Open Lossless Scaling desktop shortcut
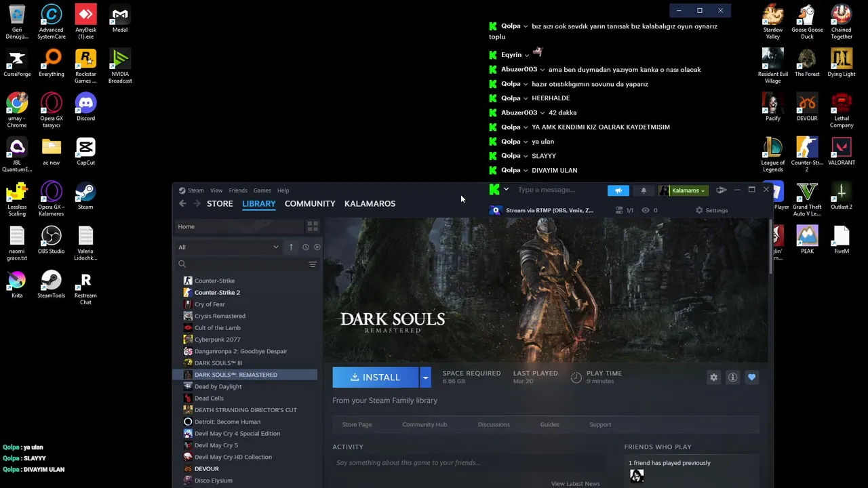Viewport: 868px width, 488px height. (17, 199)
